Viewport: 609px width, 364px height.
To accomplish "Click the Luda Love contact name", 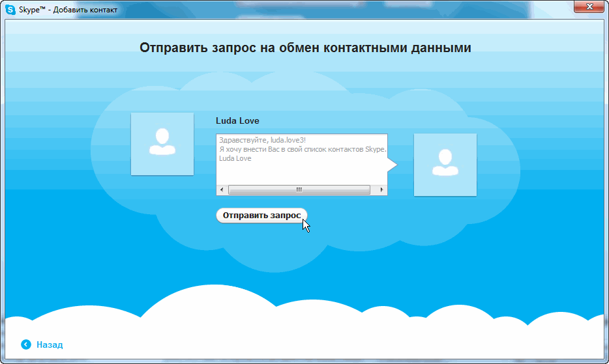I will (237, 120).
